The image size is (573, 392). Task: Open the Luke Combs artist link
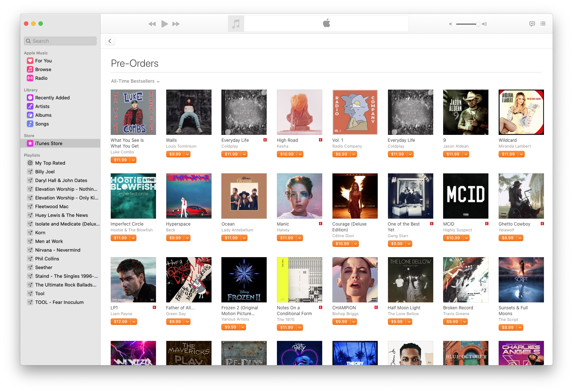pyautogui.click(x=122, y=152)
